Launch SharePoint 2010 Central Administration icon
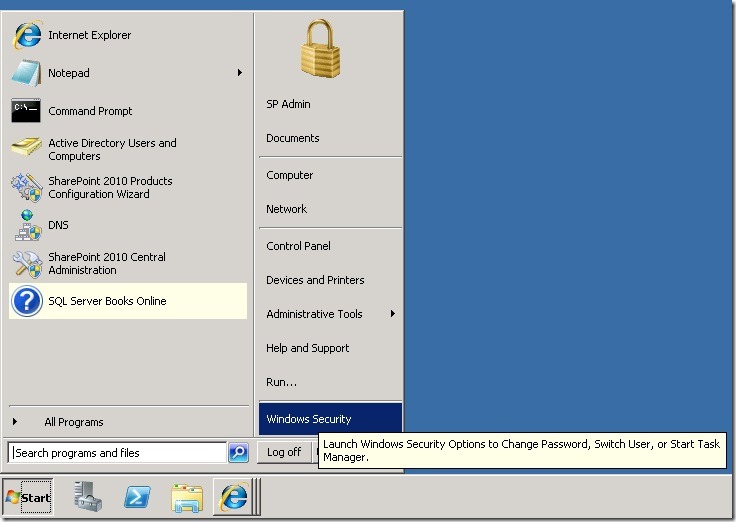 tap(27, 263)
